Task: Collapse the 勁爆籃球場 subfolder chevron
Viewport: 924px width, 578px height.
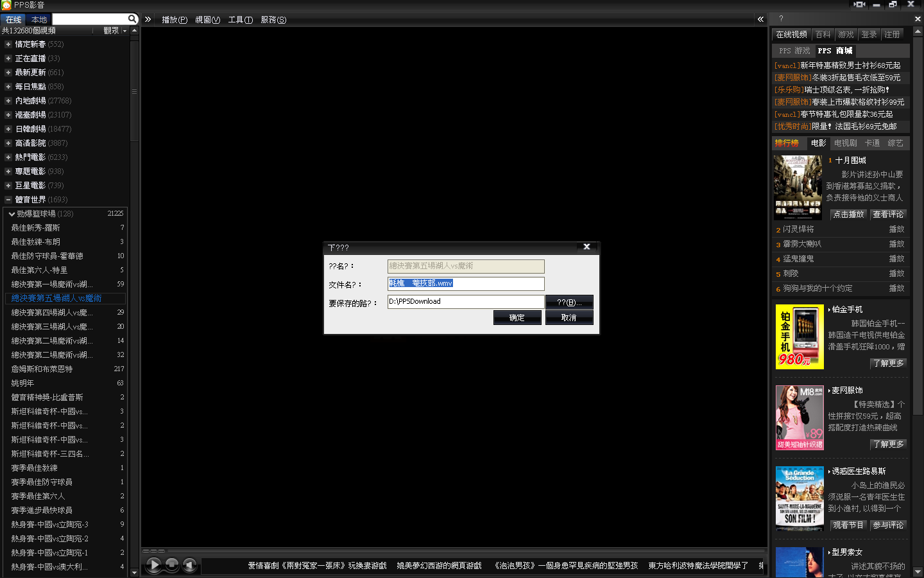Action: coord(12,214)
